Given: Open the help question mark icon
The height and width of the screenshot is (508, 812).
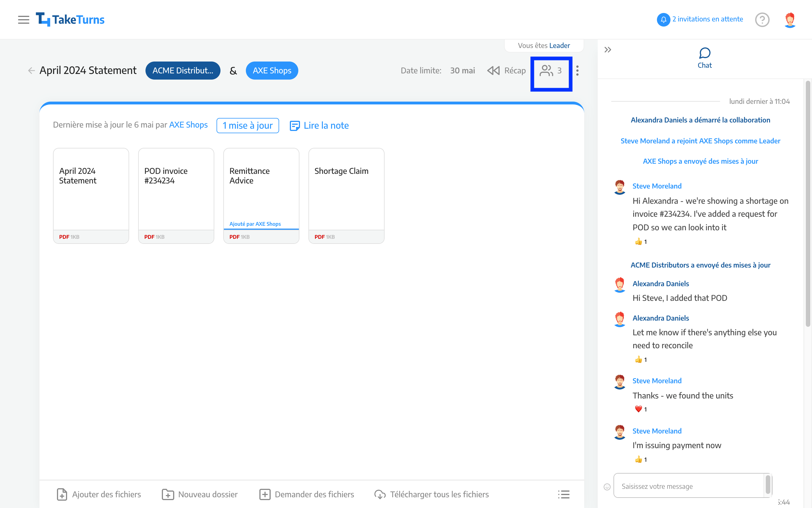Looking at the screenshot, I should 762,19.
